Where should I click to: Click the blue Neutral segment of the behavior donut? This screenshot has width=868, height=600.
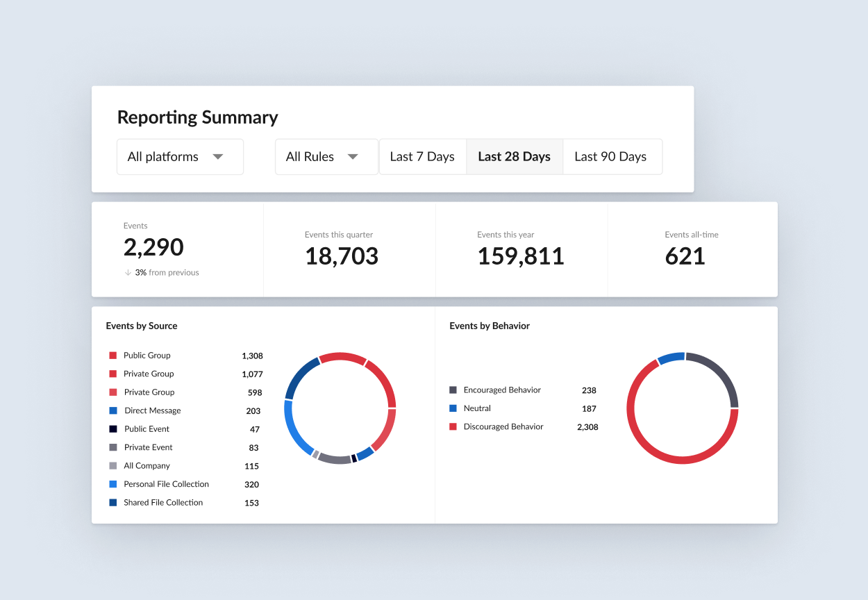670,358
